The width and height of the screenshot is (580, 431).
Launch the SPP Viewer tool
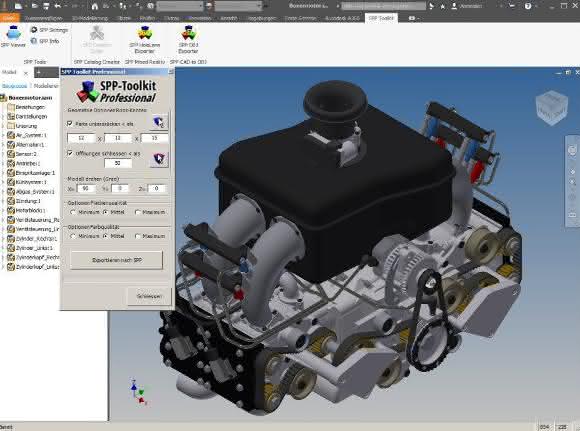pyautogui.click(x=13, y=36)
